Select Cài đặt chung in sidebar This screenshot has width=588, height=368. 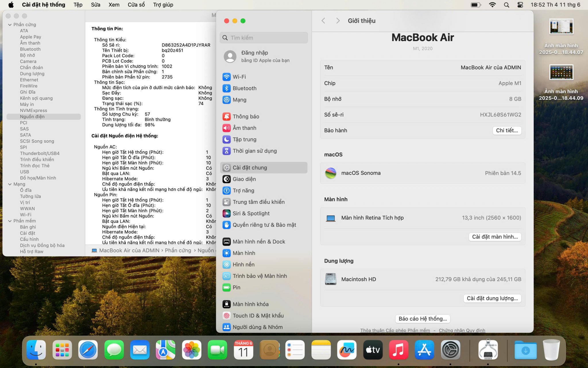pyautogui.click(x=264, y=168)
